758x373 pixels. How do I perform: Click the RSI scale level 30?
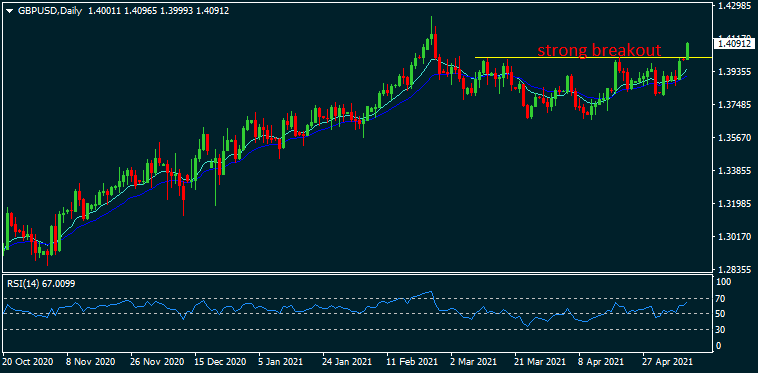(x=721, y=330)
